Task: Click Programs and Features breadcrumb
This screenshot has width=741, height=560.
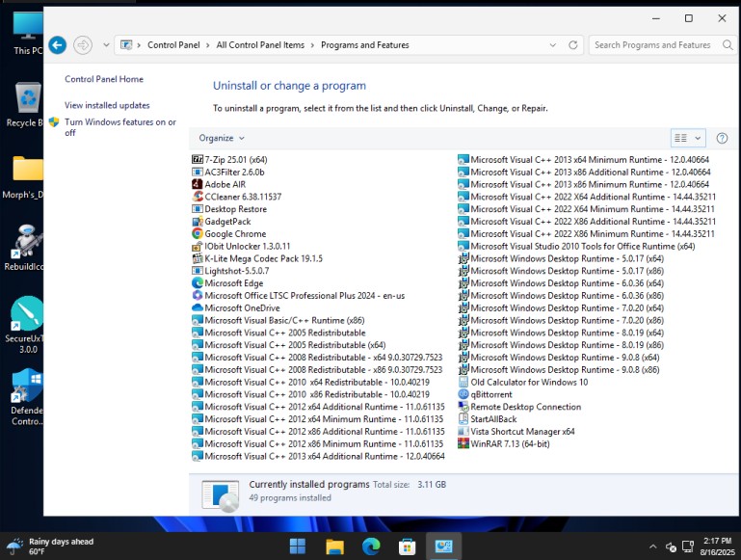Action: tap(365, 45)
